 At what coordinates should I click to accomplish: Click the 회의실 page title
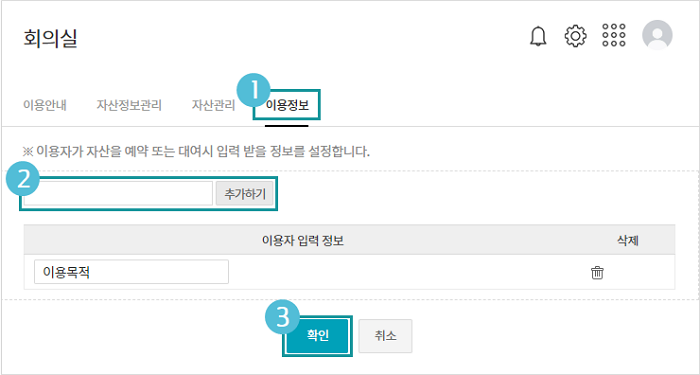pyautogui.click(x=50, y=38)
